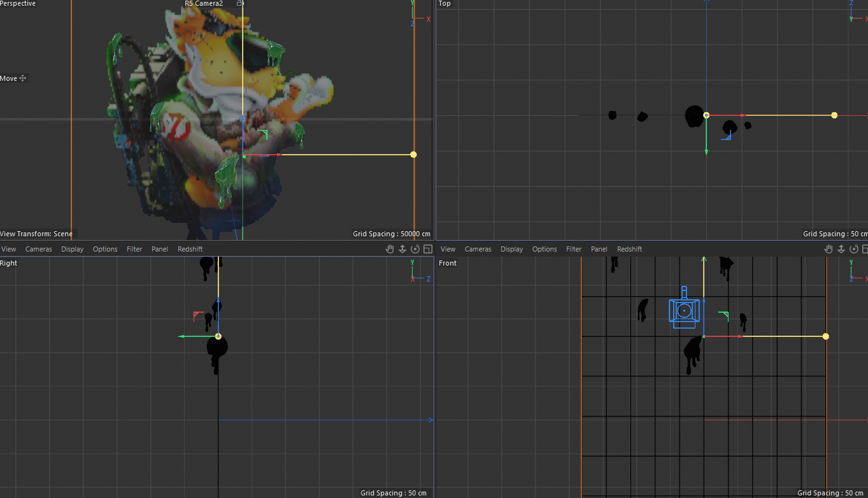The image size is (868, 498).
Task: Click red X axis arrow in Front view
Action: click(739, 336)
